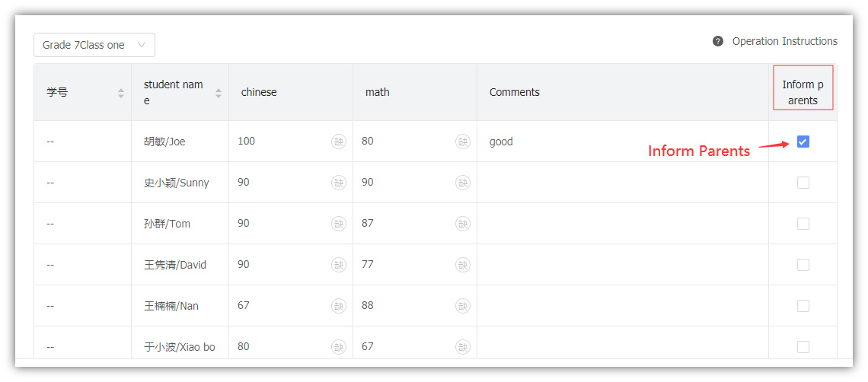This screenshot has width=868, height=382.
Task: Click the Operation Instructions help icon
Action: (718, 42)
